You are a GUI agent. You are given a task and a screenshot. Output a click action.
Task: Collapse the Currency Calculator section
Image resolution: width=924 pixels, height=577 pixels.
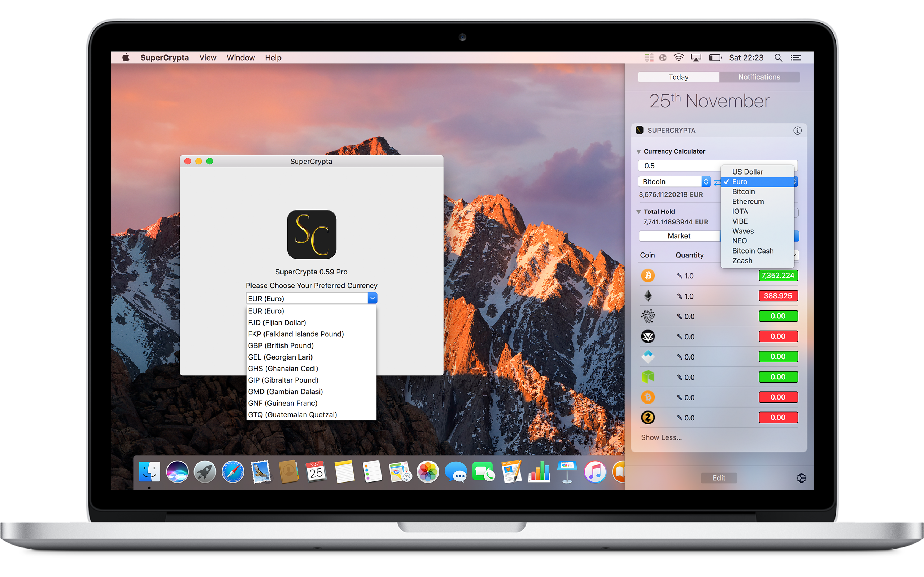tap(638, 151)
